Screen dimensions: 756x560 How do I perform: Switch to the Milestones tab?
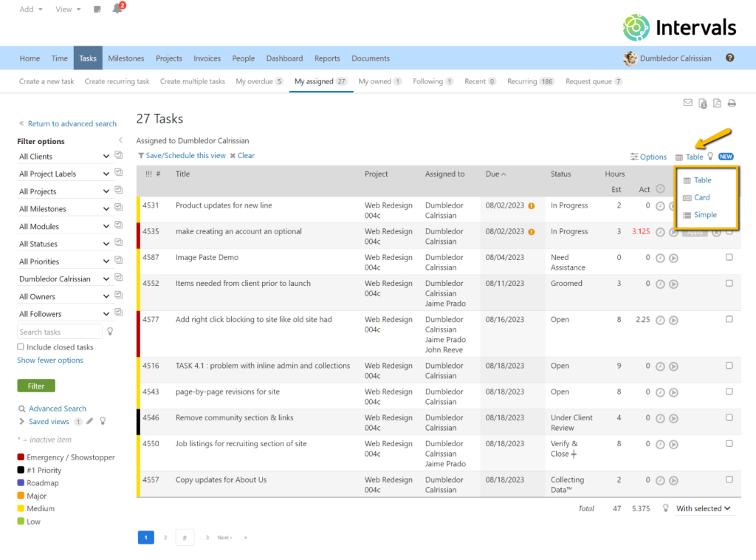click(x=126, y=58)
